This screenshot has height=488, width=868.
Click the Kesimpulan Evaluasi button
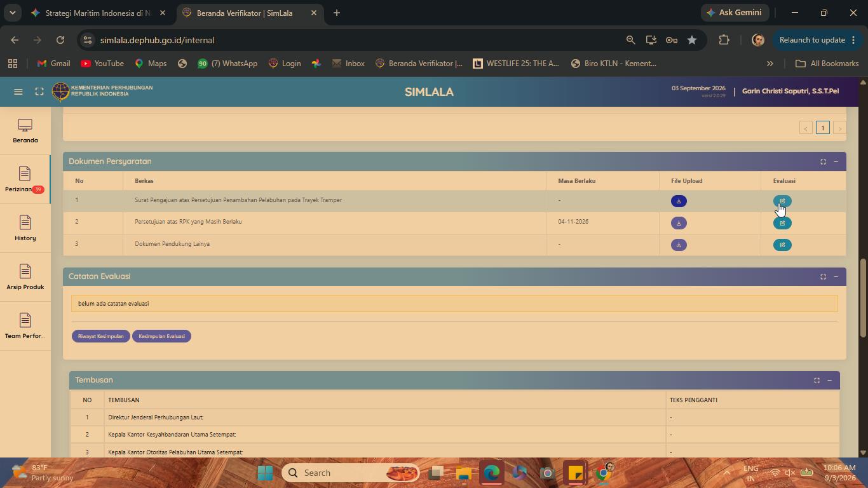161,336
